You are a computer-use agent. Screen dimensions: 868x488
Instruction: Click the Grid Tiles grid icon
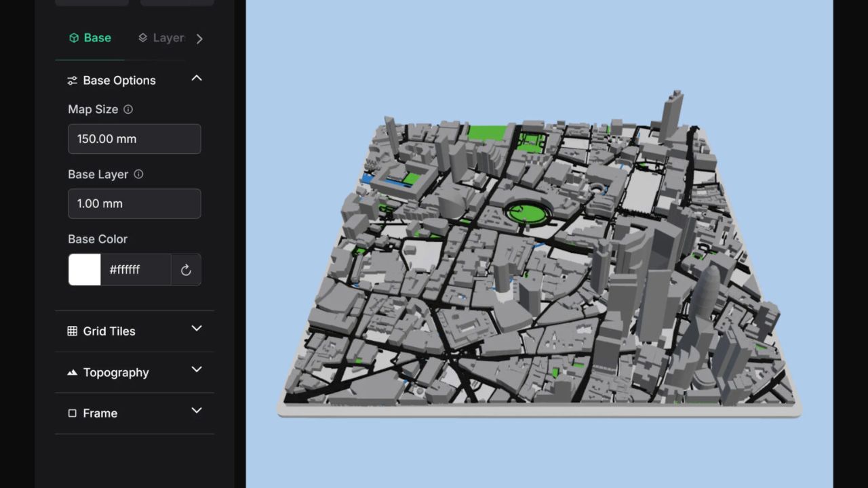pyautogui.click(x=73, y=331)
